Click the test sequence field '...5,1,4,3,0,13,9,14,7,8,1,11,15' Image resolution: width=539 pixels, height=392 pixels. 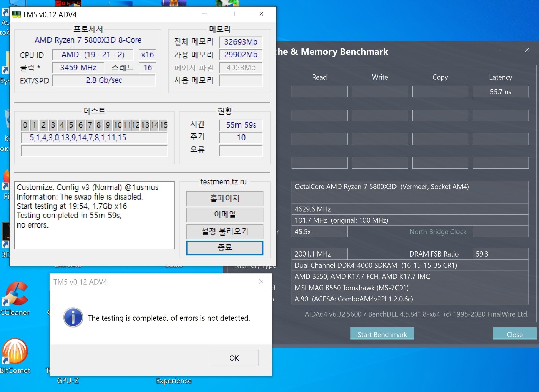[94, 138]
